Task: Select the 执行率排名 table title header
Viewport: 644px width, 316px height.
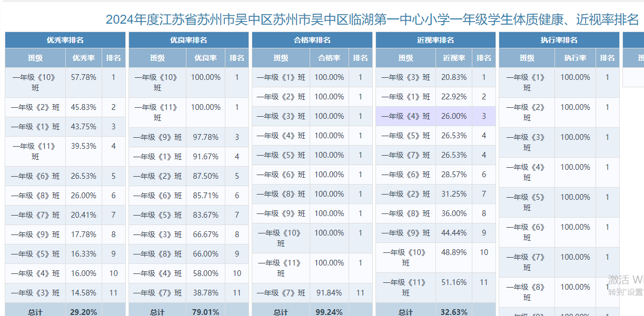Action: (x=559, y=40)
